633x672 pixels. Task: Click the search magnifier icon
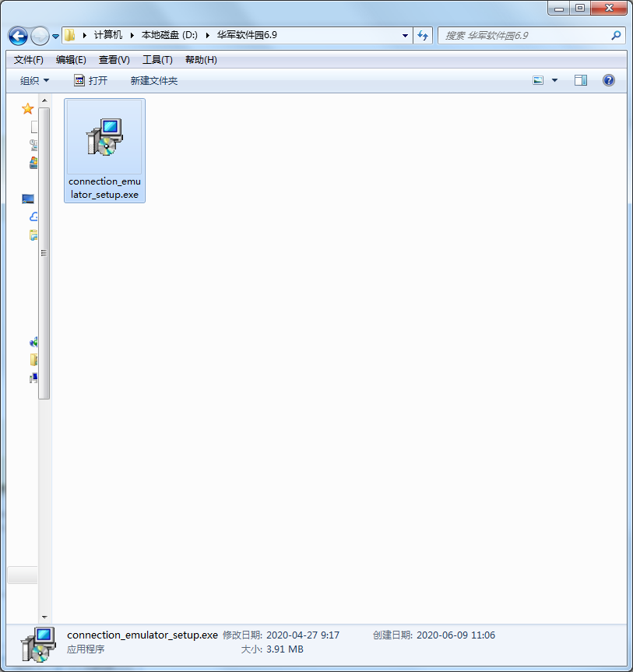pyautogui.click(x=615, y=35)
